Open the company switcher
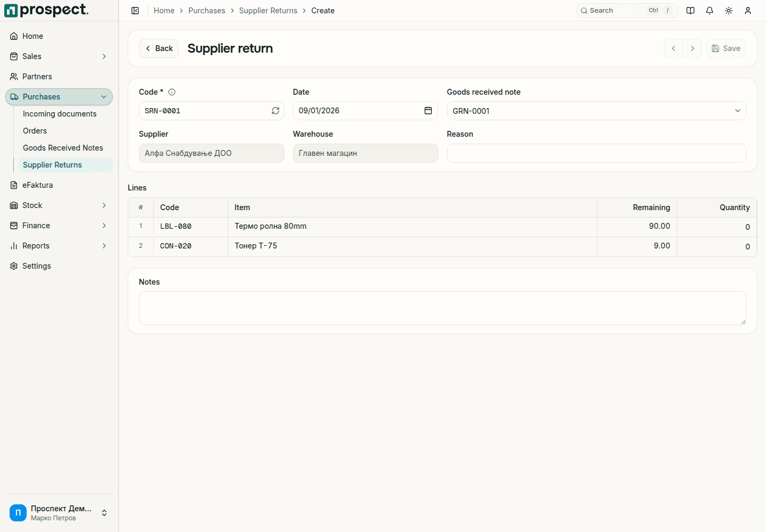This screenshot has width=766, height=532. click(59, 513)
